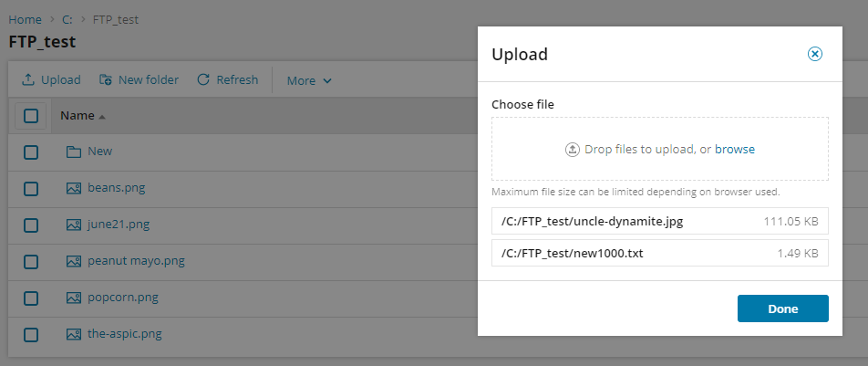The image size is (868, 366).
Task: Click the Refresh icon
Action: (x=203, y=80)
